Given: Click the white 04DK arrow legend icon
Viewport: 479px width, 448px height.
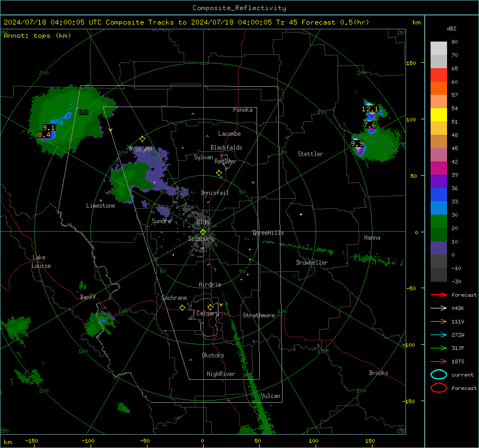Looking at the screenshot, I should (x=439, y=308).
